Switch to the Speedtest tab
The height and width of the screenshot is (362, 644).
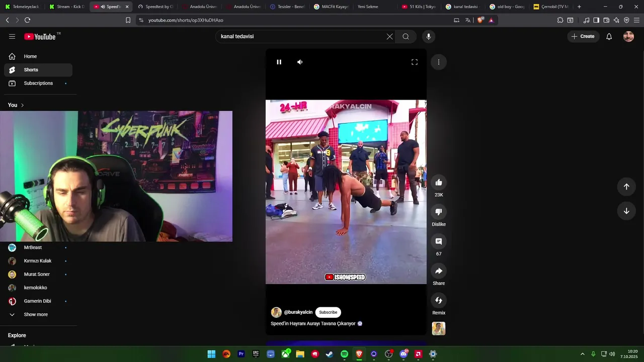[155, 7]
